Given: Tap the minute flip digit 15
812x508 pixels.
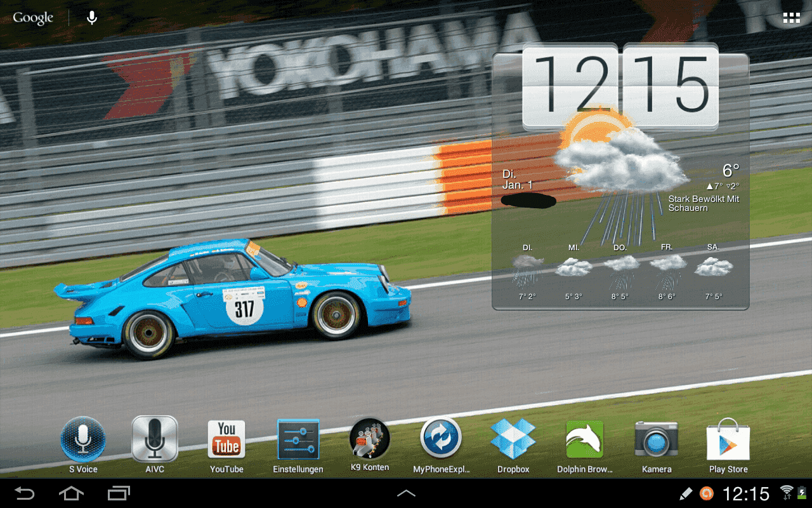Looking at the screenshot, I should tap(671, 86).
